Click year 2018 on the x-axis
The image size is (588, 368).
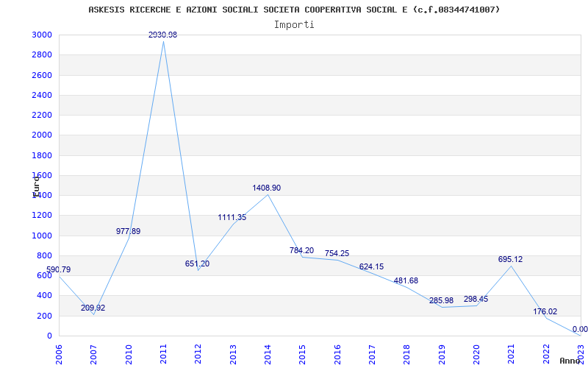[406, 353]
